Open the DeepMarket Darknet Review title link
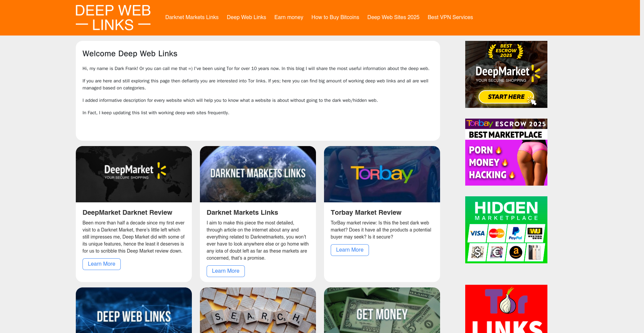 127,212
